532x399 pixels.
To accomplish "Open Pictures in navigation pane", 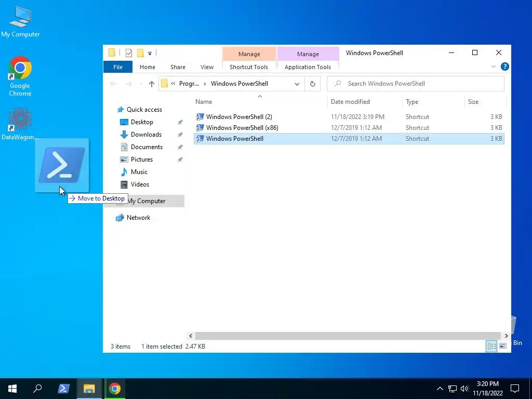I will pyautogui.click(x=142, y=159).
